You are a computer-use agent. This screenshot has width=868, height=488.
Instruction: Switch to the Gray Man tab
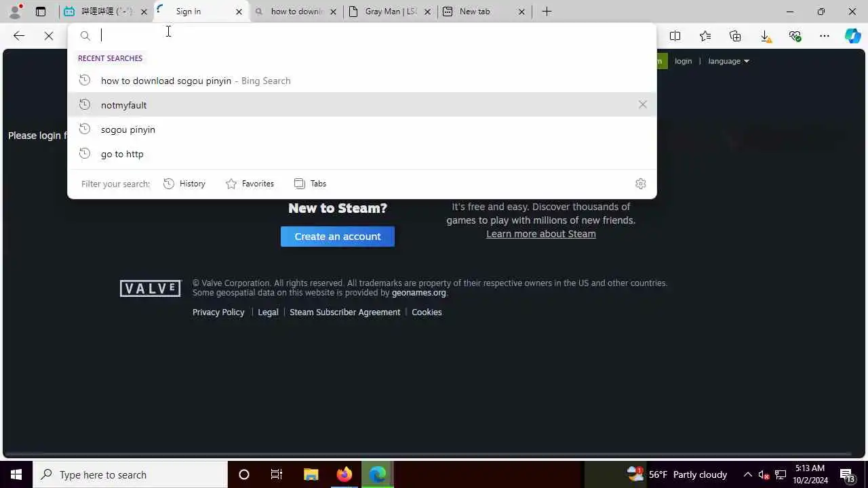coord(390,12)
